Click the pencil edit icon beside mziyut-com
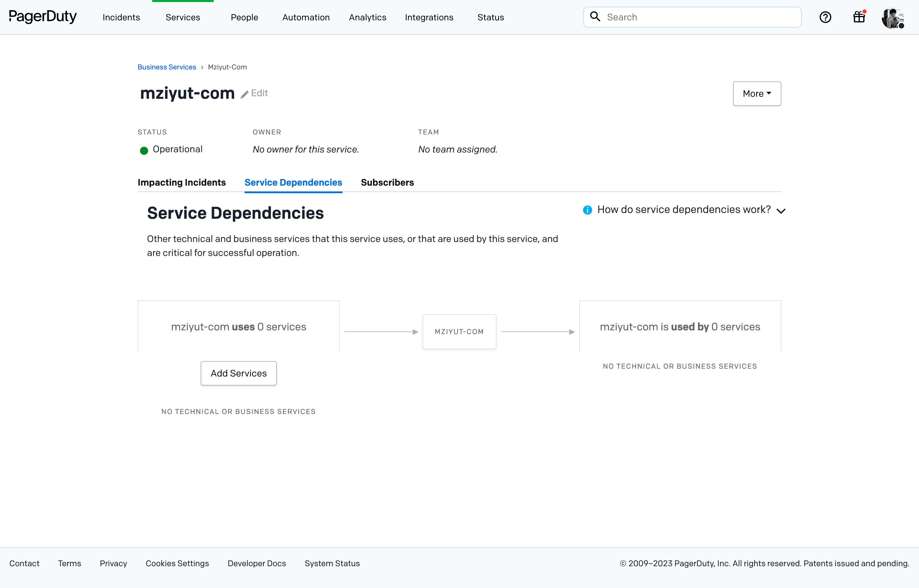Image resolution: width=919 pixels, height=588 pixels. [245, 94]
